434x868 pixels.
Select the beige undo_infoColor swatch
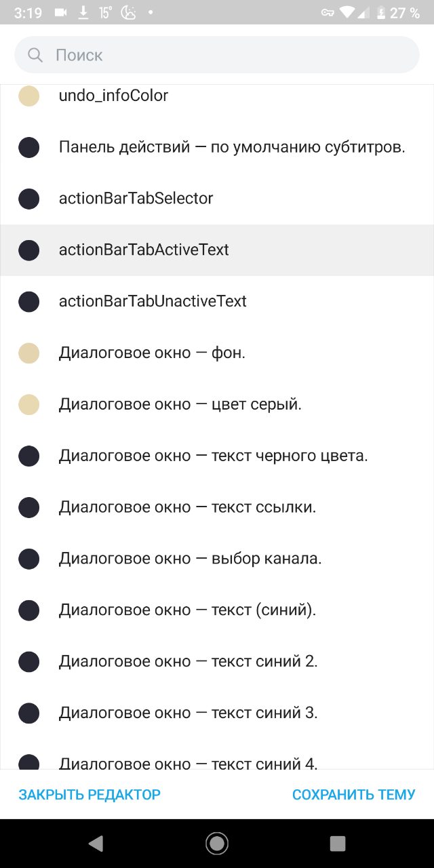pos(28,96)
